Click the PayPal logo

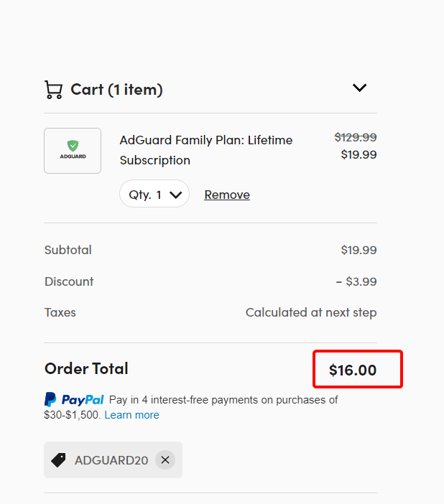(74, 400)
